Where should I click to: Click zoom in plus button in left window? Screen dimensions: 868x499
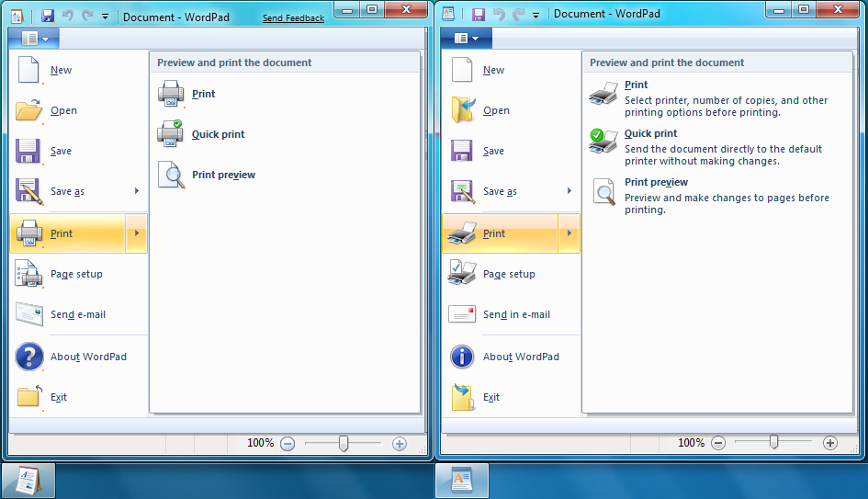click(400, 443)
